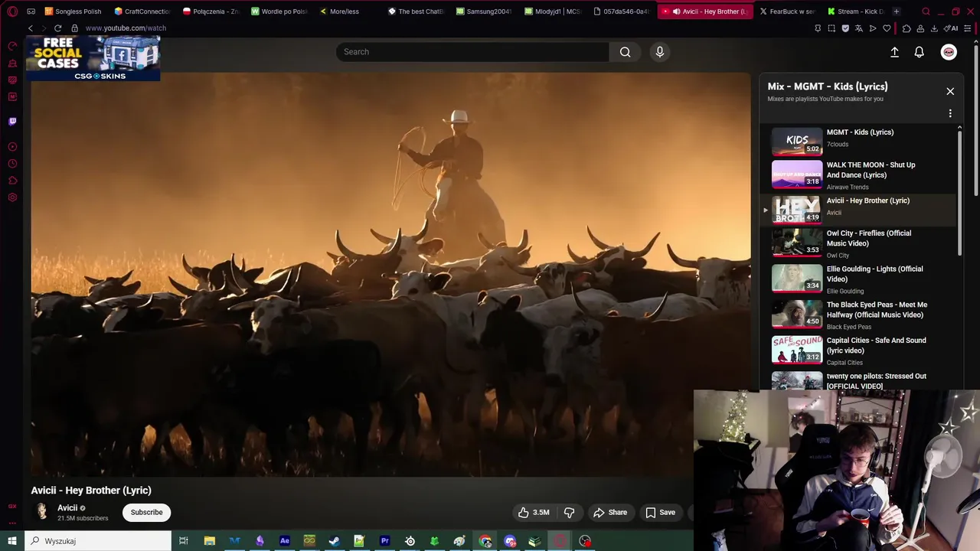Click the YouTube search input field
The image size is (980, 551).
click(x=472, y=52)
